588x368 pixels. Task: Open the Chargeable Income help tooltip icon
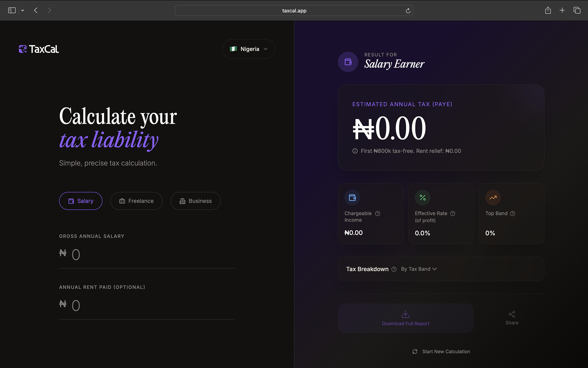[377, 213]
